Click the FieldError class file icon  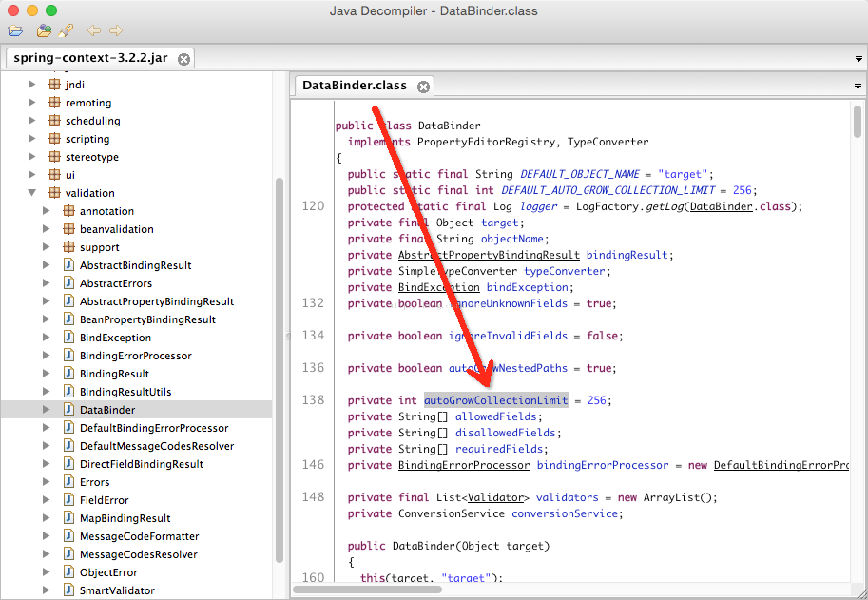(x=69, y=500)
